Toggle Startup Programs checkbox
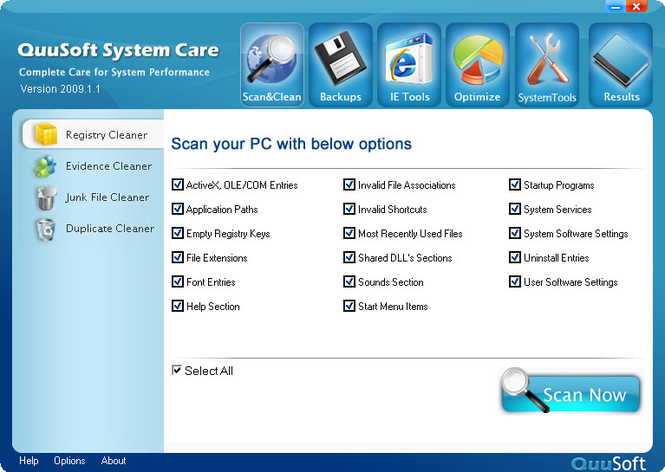This screenshot has height=472, width=665. click(x=514, y=184)
